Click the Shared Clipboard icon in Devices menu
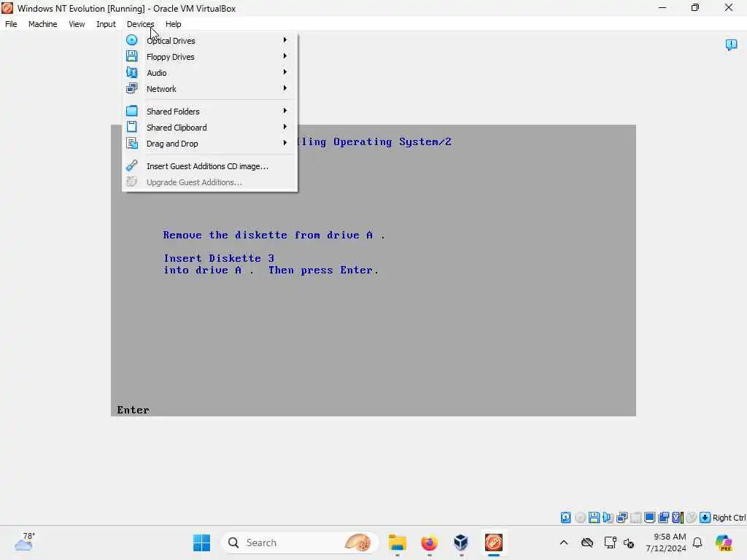 coord(131,127)
